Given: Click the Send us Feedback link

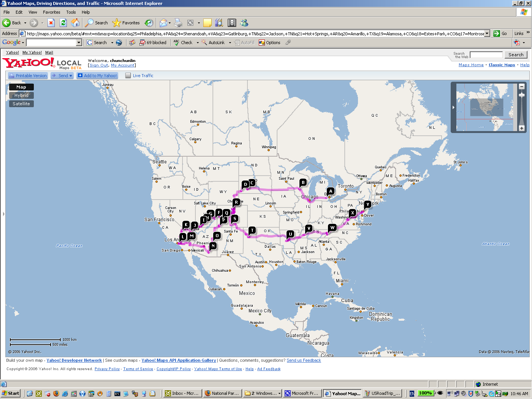Looking at the screenshot, I should pyautogui.click(x=304, y=360).
